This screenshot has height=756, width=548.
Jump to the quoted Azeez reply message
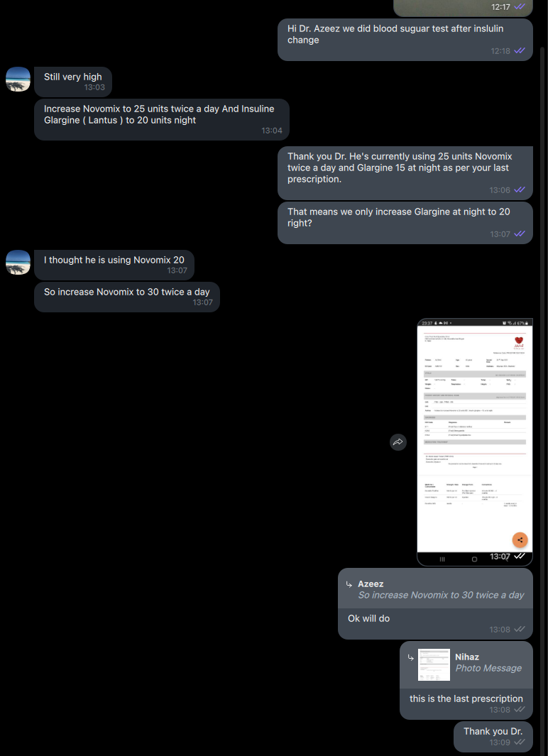(435, 588)
